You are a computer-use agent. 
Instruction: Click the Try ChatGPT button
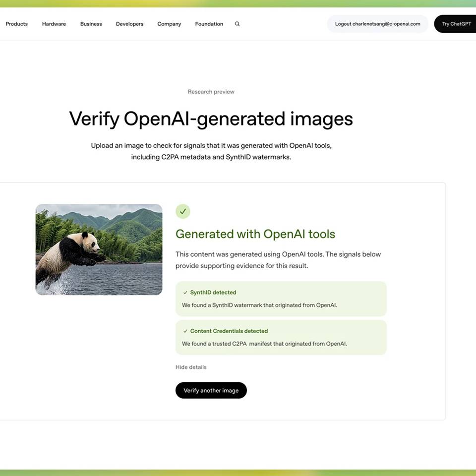click(x=455, y=24)
